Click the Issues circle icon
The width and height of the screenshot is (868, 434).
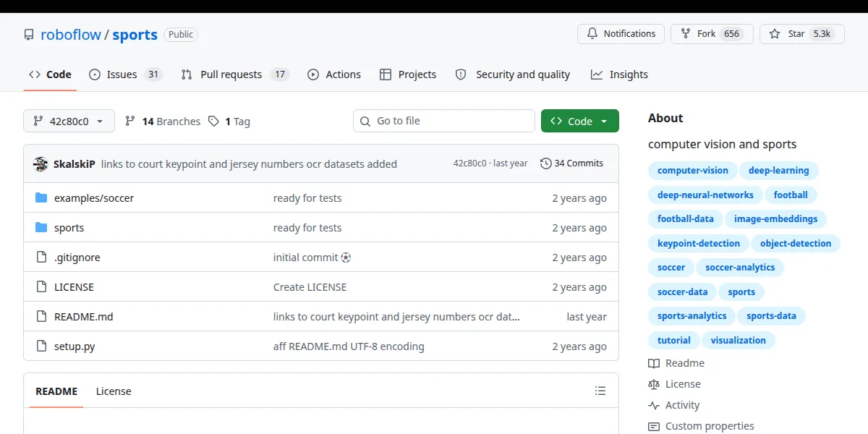point(95,75)
